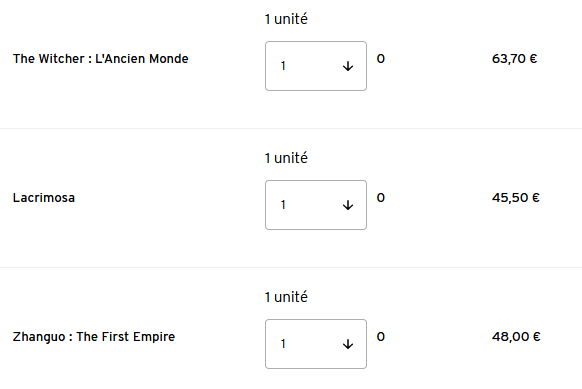The width and height of the screenshot is (582, 389).
Task: Open the Zhanguo : The First Empire quantity dropdown
Action: pos(316,344)
